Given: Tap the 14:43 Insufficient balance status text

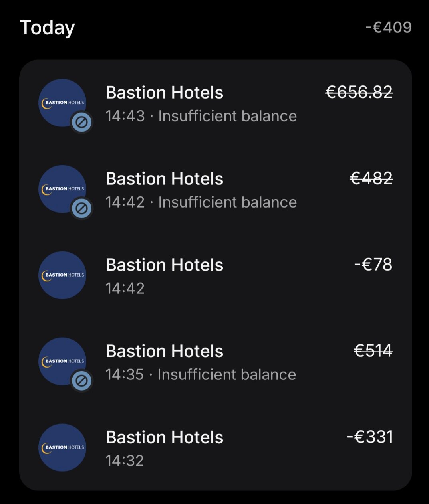Looking at the screenshot, I should [x=201, y=116].
